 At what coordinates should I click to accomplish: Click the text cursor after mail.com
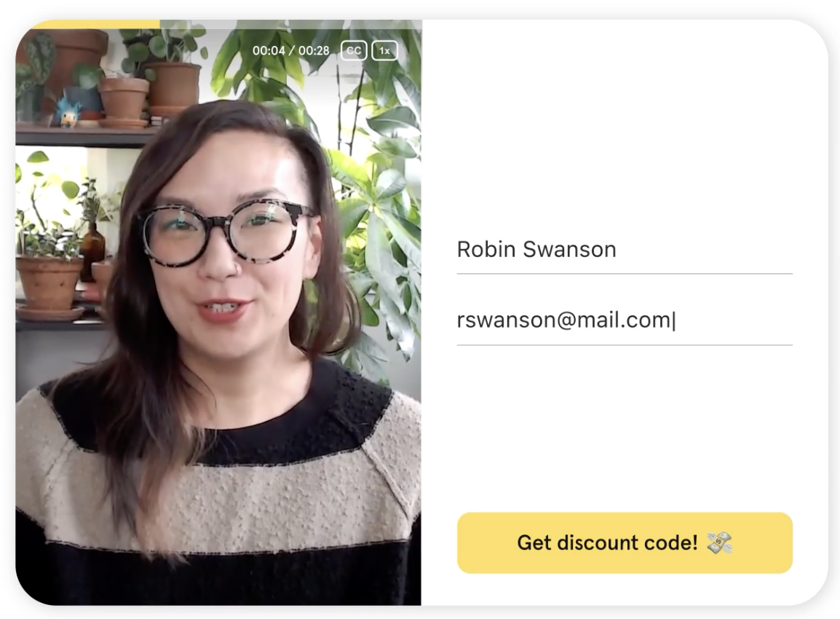tap(674, 320)
